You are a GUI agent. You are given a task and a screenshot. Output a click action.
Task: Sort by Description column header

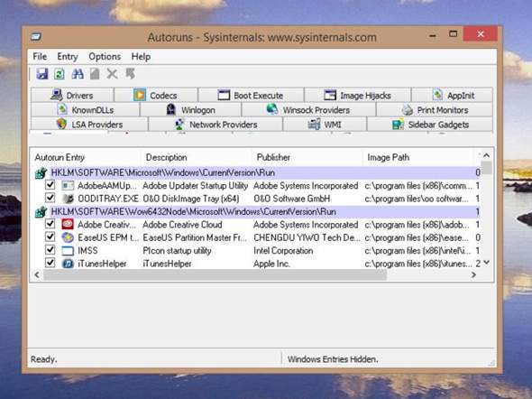[196, 157]
